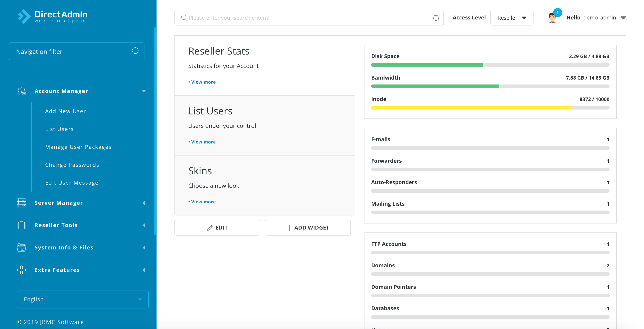Click View more under Reseller Stats
Screen dimensions: 644x329
(x=203, y=82)
